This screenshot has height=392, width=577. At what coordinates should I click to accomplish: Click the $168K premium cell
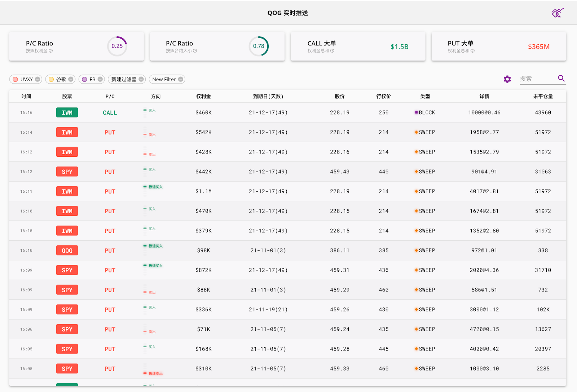click(x=203, y=349)
